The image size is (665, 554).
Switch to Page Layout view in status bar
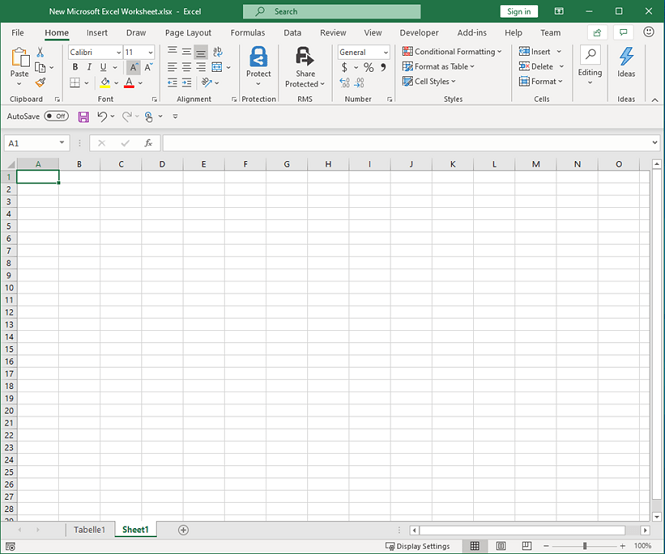[x=501, y=546]
